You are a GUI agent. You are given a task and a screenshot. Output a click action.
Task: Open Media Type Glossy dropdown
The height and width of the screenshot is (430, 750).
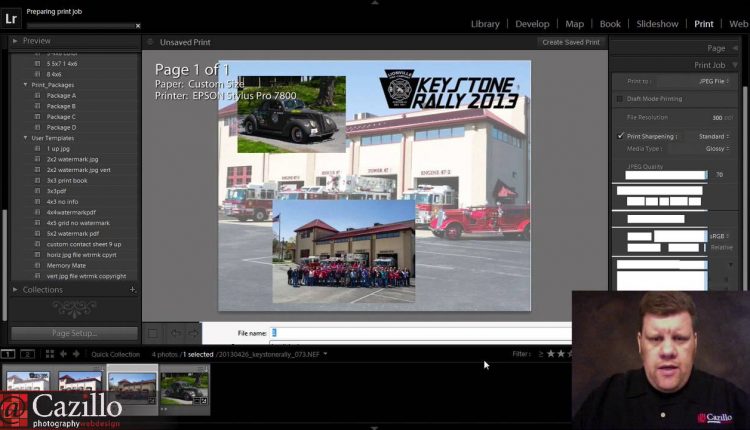click(x=717, y=149)
